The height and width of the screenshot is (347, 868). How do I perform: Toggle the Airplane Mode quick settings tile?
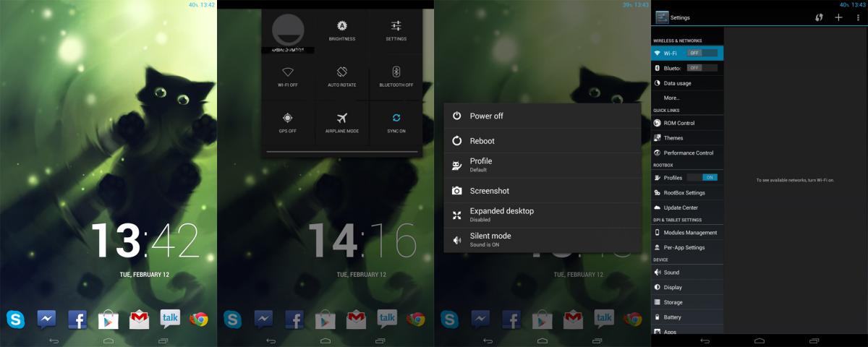point(342,123)
